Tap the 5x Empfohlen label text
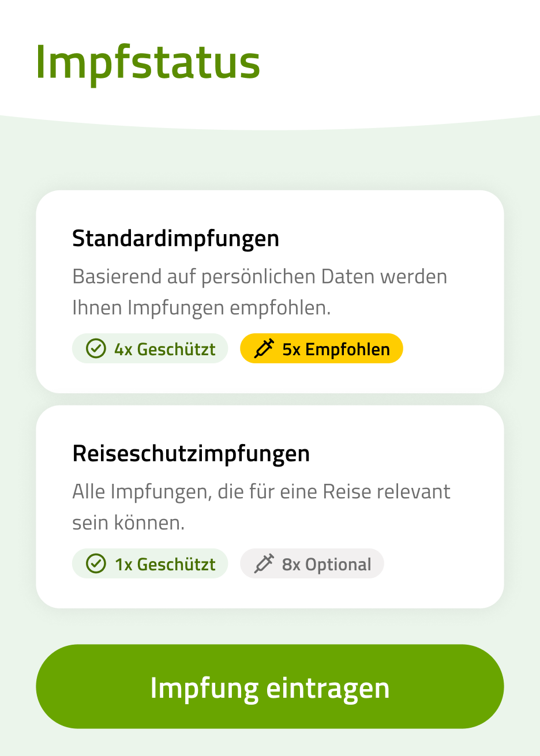This screenshot has width=540, height=756. click(x=336, y=349)
